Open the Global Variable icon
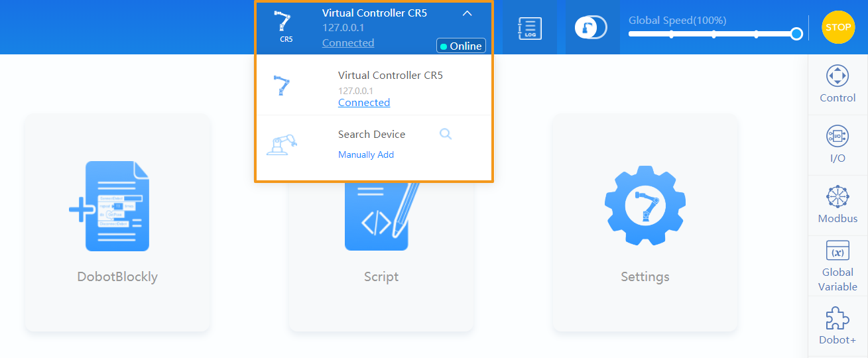 pyautogui.click(x=837, y=251)
